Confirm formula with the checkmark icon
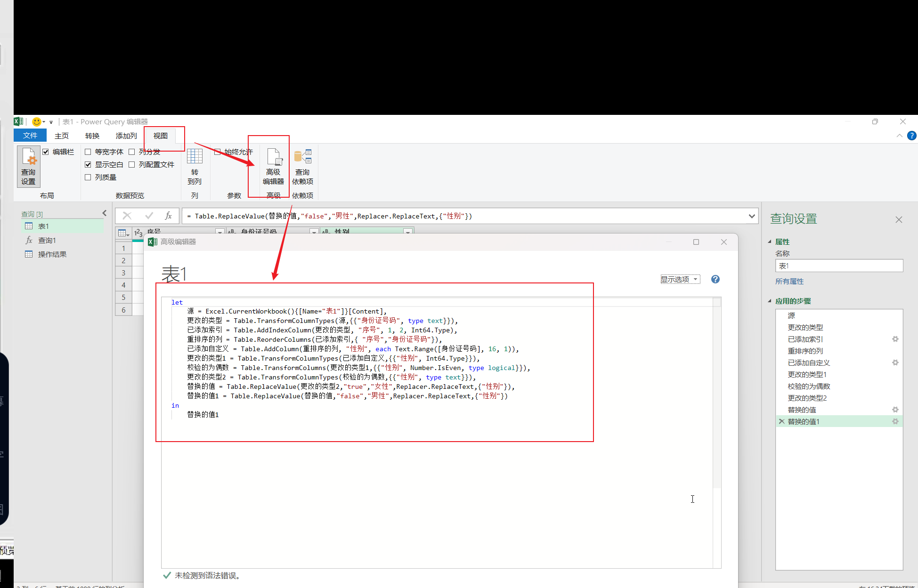This screenshot has height=588, width=918. (149, 216)
